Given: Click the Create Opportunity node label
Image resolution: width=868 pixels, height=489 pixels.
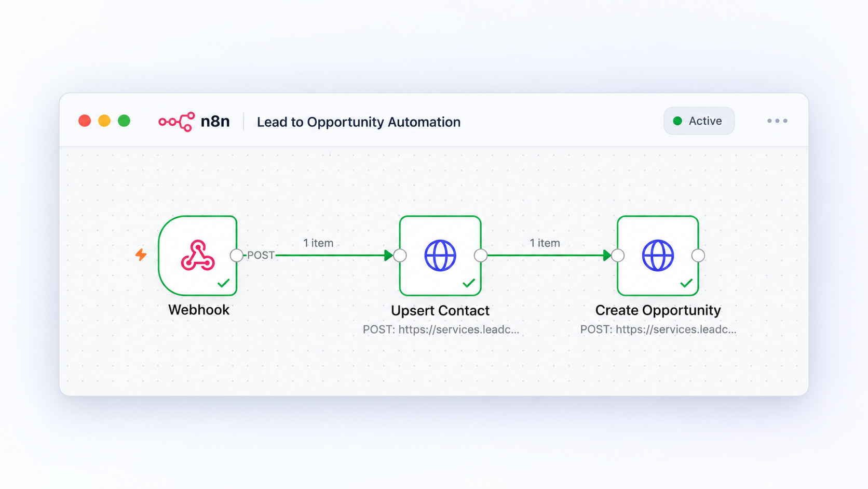Looking at the screenshot, I should (x=658, y=310).
